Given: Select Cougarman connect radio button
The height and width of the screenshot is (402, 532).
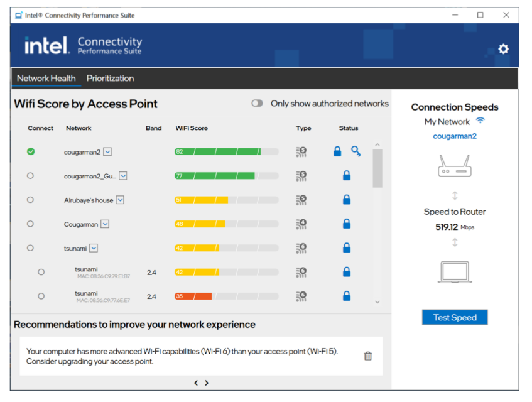Looking at the screenshot, I should point(30,224).
